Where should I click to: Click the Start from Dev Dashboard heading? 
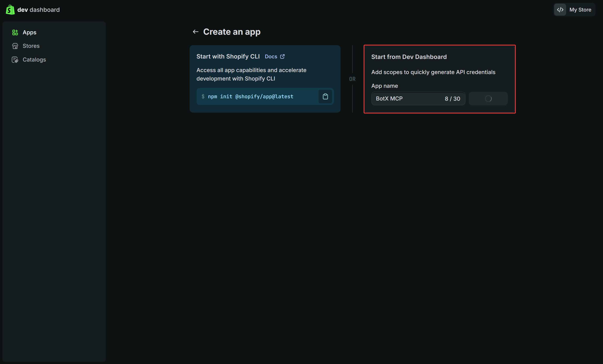tap(409, 57)
